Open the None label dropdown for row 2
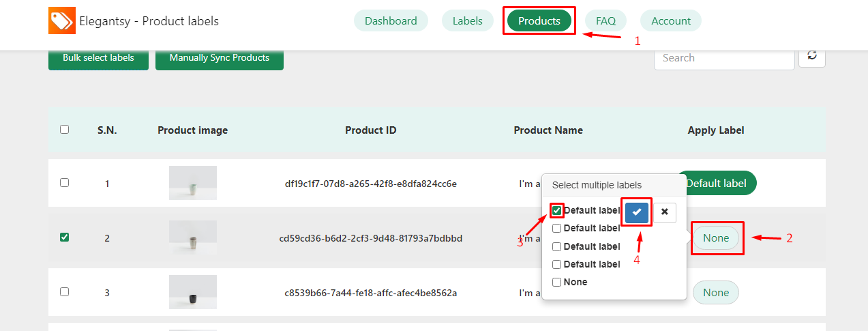 click(x=716, y=238)
